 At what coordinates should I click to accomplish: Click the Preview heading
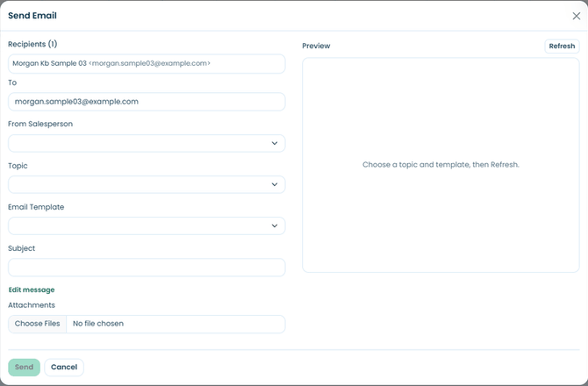(x=316, y=46)
